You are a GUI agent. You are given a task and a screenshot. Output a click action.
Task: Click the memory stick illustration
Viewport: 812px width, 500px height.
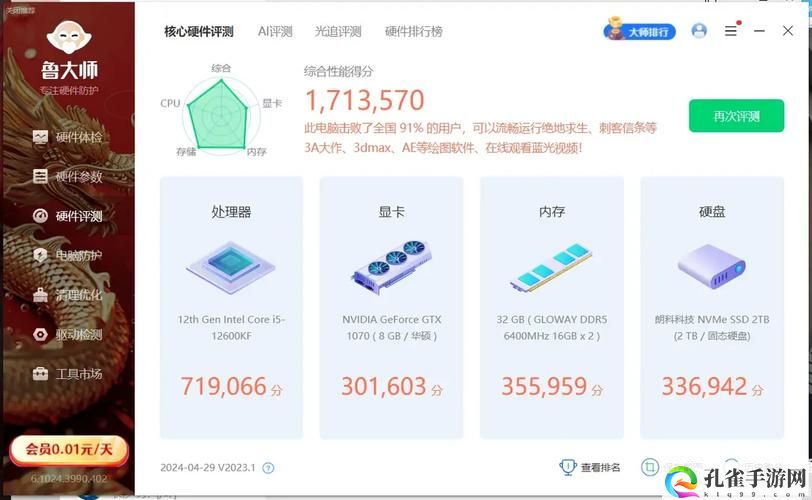tap(552, 267)
